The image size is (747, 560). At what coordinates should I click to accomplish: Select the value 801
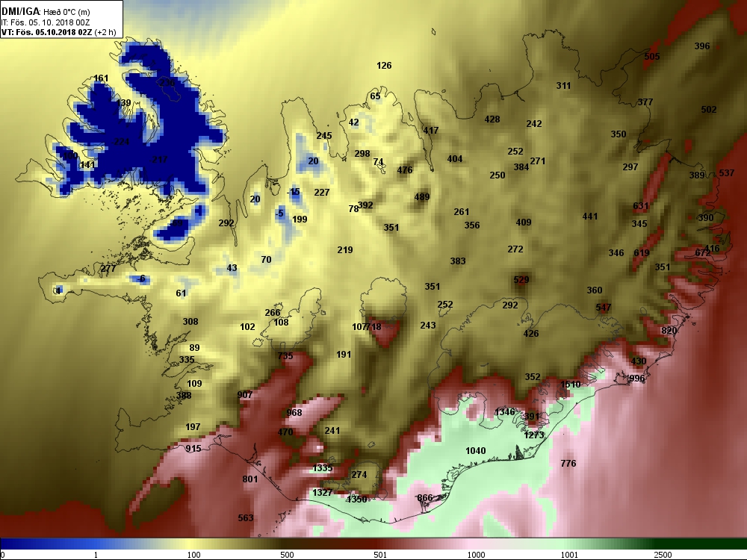[250, 479]
